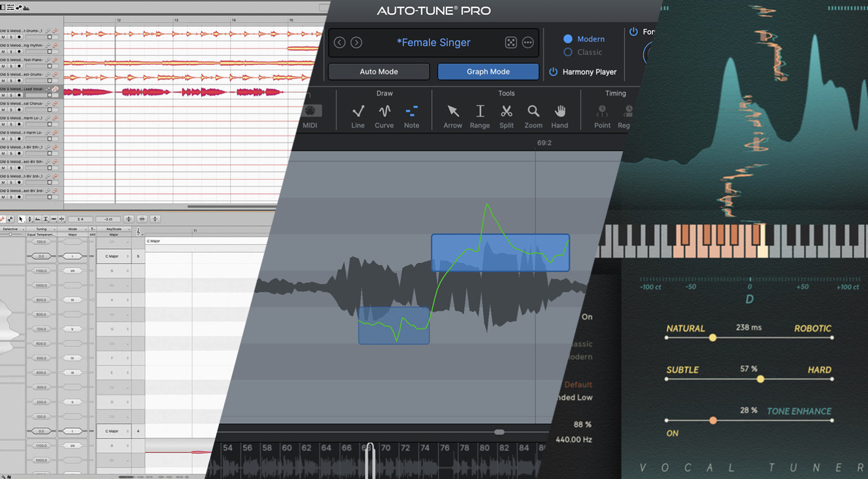Click the Zoom magnifier tool

point(533,111)
